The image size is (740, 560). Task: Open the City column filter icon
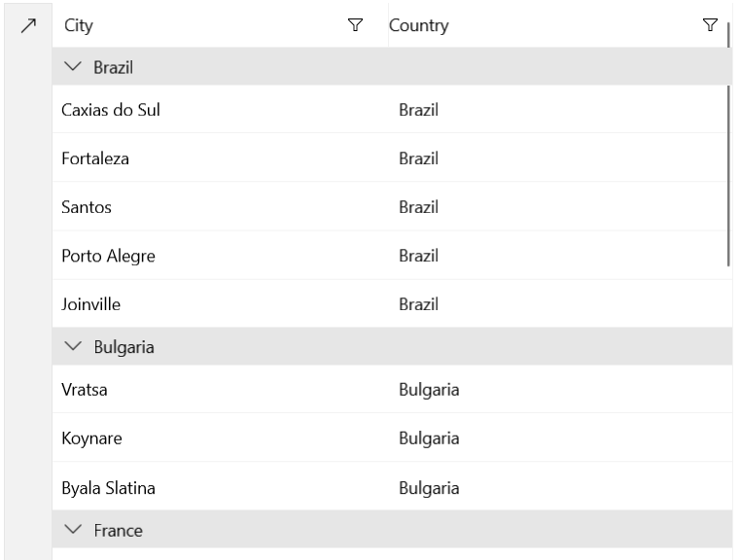355,25
